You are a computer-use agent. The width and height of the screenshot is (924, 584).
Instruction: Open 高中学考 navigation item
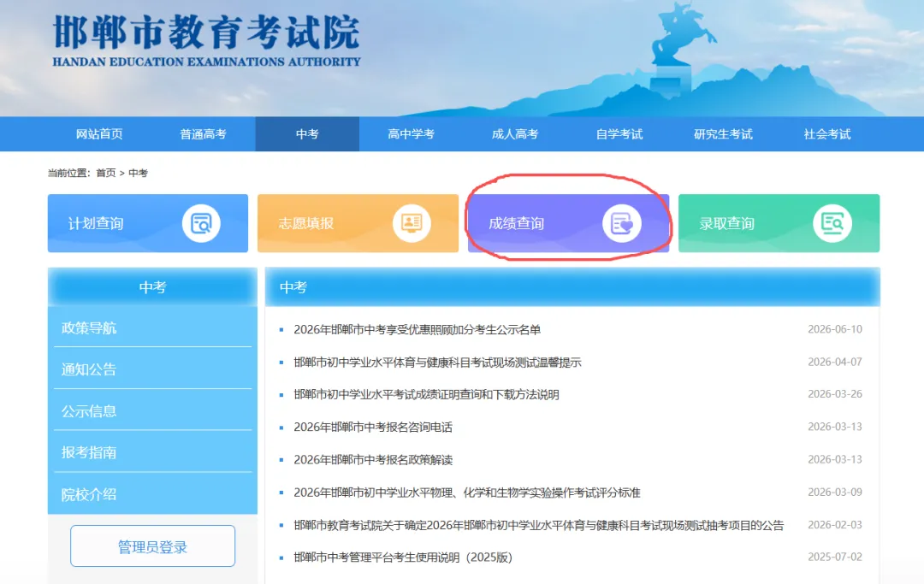(x=412, y=134)
